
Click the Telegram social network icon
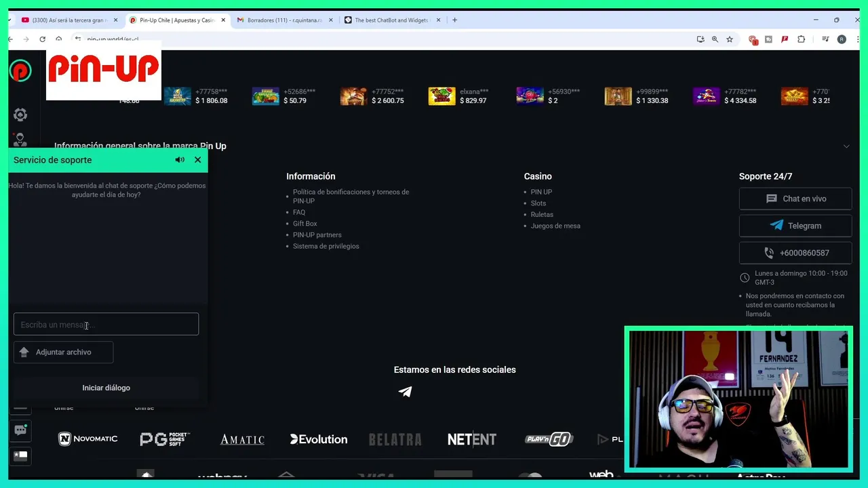pos(405,392)
